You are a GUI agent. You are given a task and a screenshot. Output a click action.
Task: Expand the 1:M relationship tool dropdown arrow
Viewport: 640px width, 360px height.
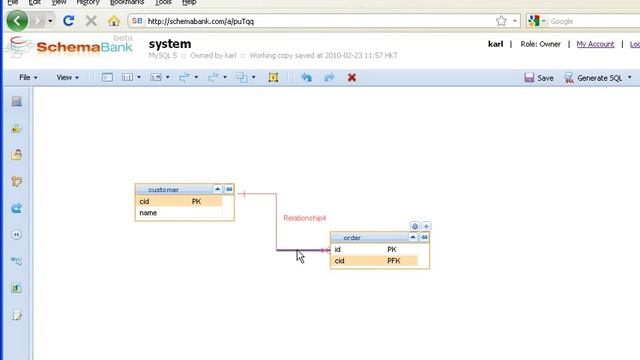(x=167, y=77)
